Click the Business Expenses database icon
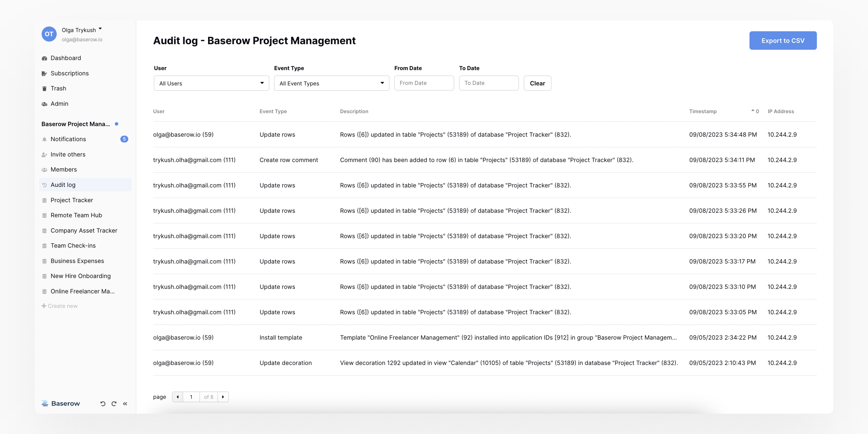 (44, 261)
